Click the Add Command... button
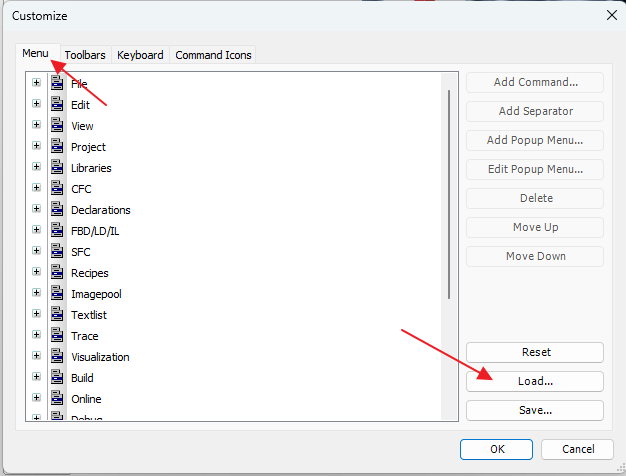 click(535, 82)
